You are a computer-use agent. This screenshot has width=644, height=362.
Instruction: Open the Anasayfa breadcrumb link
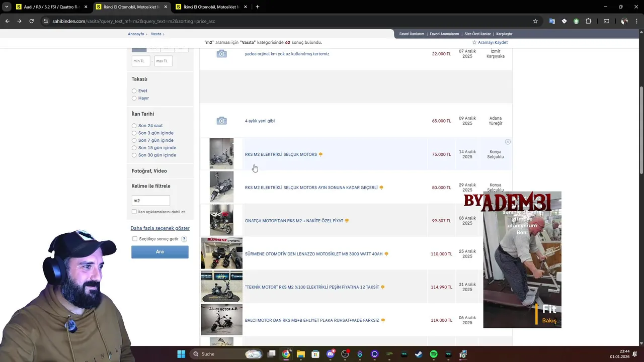pos(136,34)
